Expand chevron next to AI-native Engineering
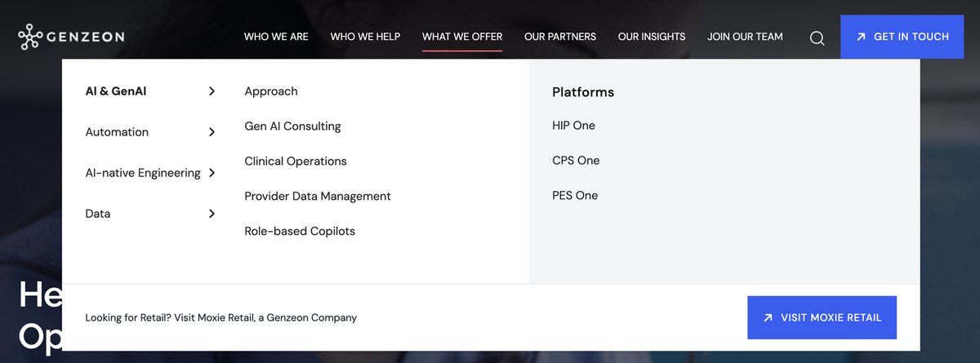 click(212, 173)
